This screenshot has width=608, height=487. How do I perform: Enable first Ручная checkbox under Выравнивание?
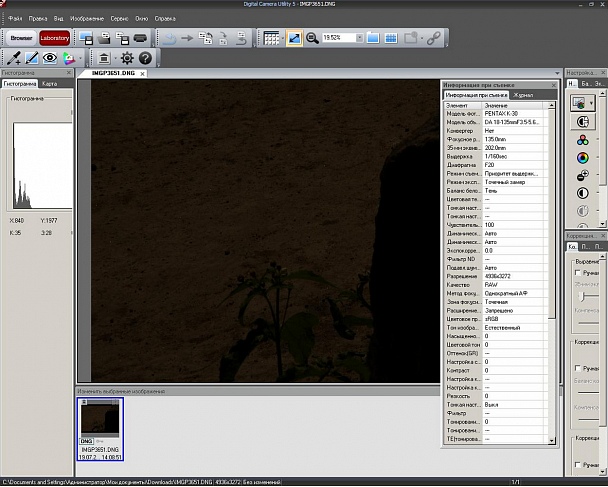[x=578, y=273]
